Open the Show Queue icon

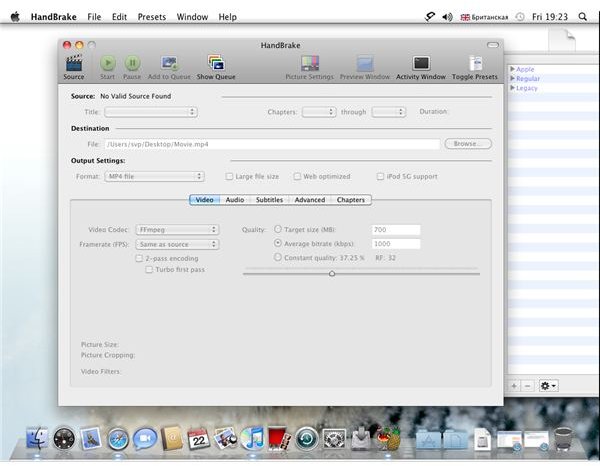click(216, 63)
